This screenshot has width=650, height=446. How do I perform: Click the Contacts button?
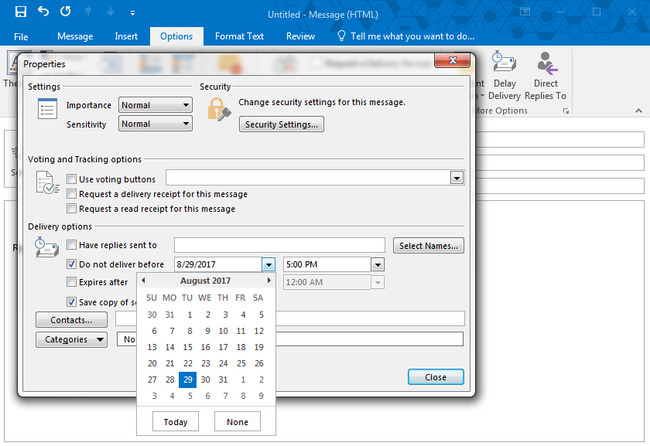click(71, 320)
